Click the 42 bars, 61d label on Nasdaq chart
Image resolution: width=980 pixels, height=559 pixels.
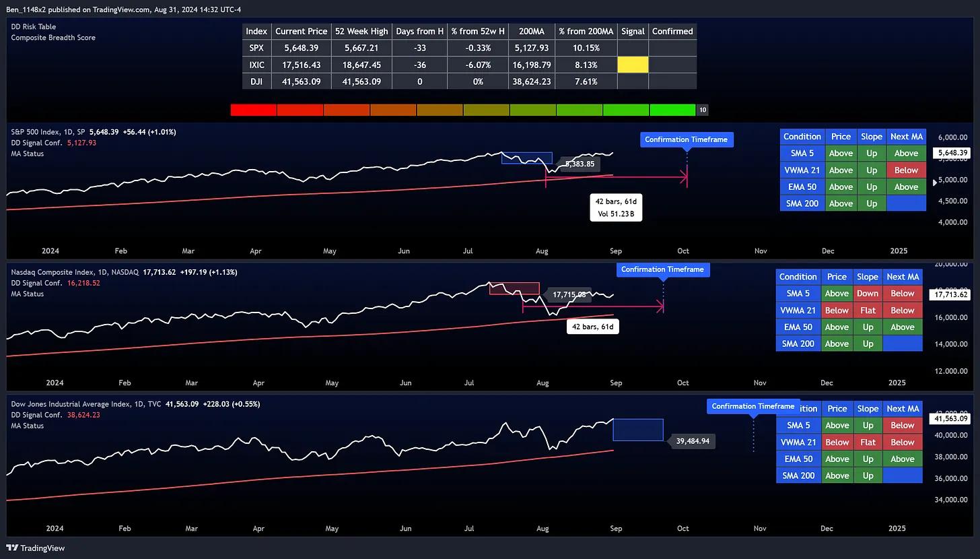[593, 327]
